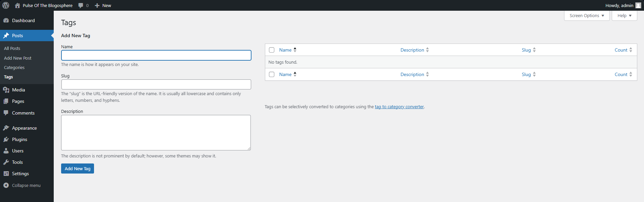Click the Appearance paintbrush icon
Screen dimensions: 644x202
pos(6,128)
